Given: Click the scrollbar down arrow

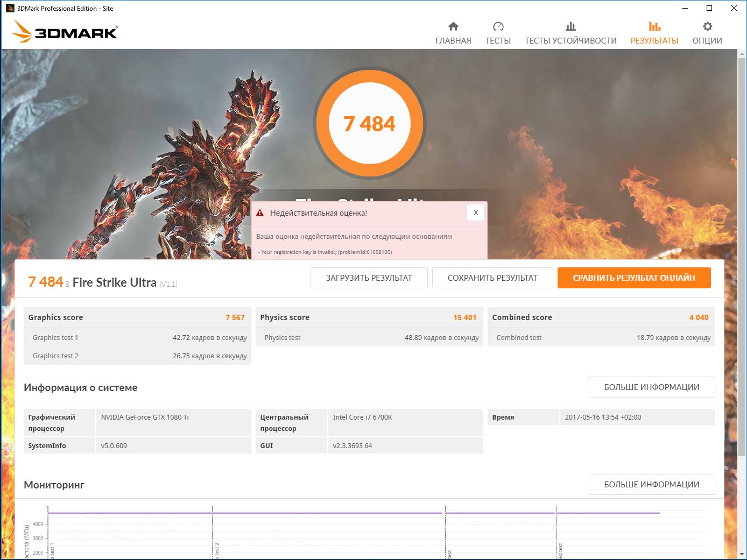Looking at the screenshot, I should [x=742, y=554].
